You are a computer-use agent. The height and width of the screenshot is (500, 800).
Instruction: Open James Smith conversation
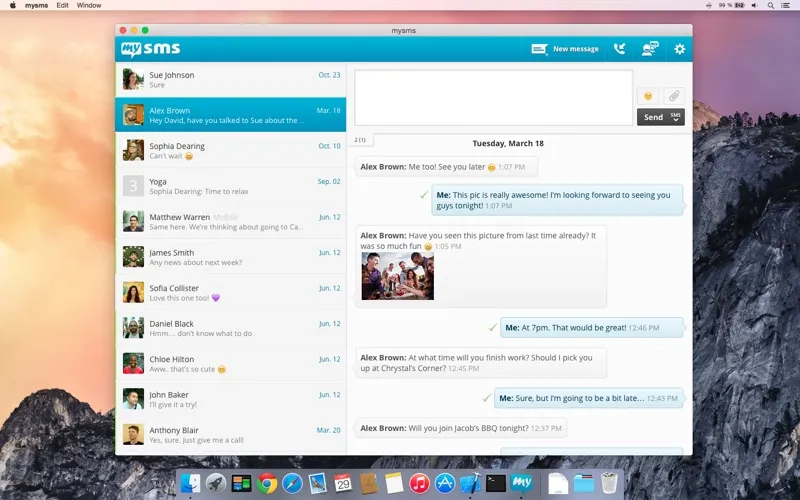point(231,257)
